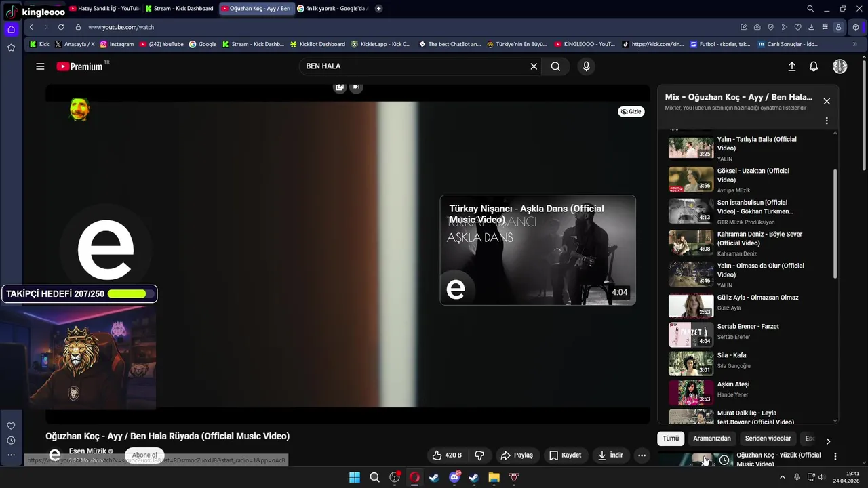Clear the search box with the X
The width and height of the screenshot is (868, 488).
coord(534,66)
